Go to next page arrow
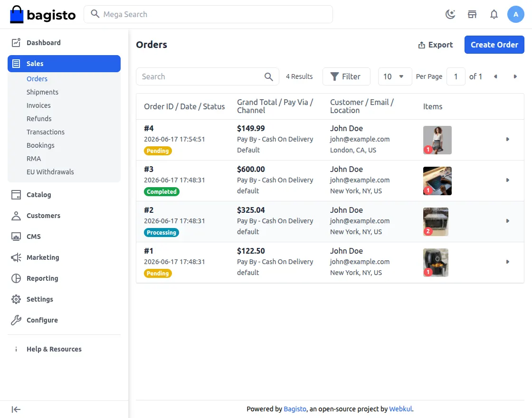This screenshot has height=418, width=532. [515, 76]
